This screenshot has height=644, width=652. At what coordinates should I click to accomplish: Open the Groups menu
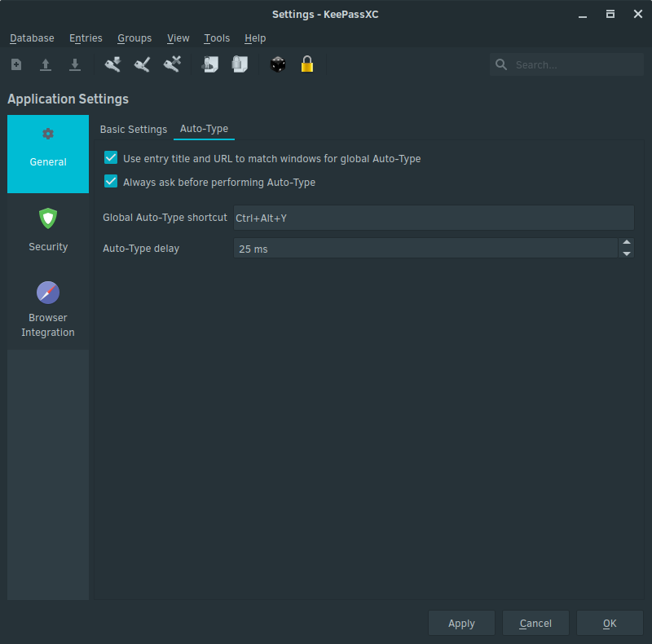pyautogui.click(x=134, y=38)
